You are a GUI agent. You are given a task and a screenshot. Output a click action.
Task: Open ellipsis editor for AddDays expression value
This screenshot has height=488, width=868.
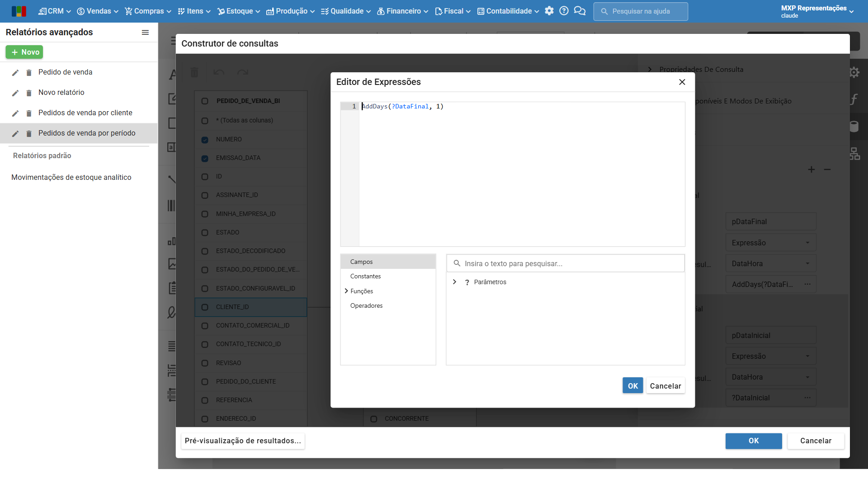coord(807,284)
